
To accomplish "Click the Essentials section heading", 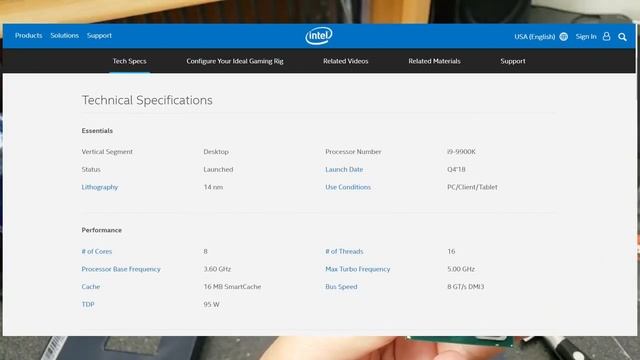I will [97, 131].
